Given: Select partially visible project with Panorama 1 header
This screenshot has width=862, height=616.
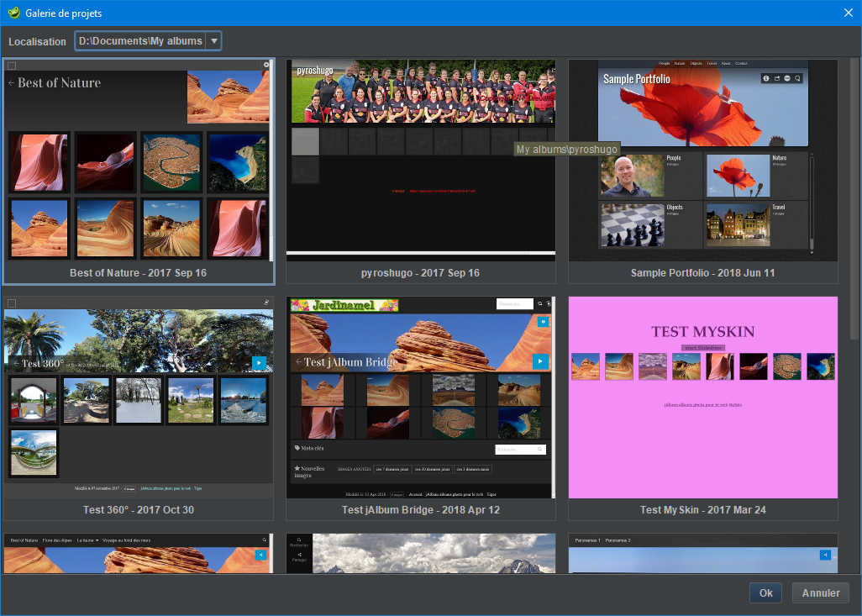Looking at the screenshot, I should click(x=703, y=553).
